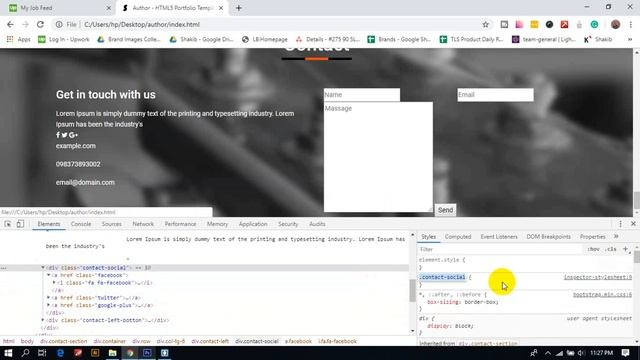Screen dimensions: 640x360
Task: Select a.facebook in breadcrumb
Action: (x=298, y=341)
